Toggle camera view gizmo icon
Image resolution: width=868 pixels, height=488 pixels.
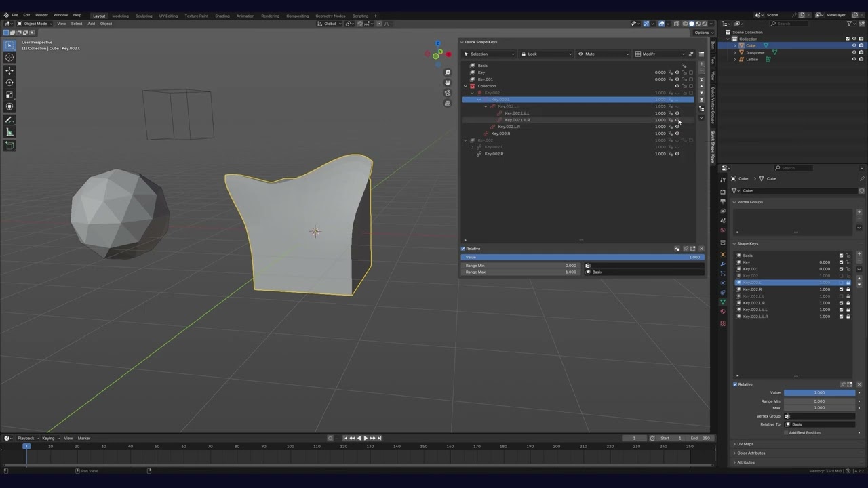(x=448, y=93)
